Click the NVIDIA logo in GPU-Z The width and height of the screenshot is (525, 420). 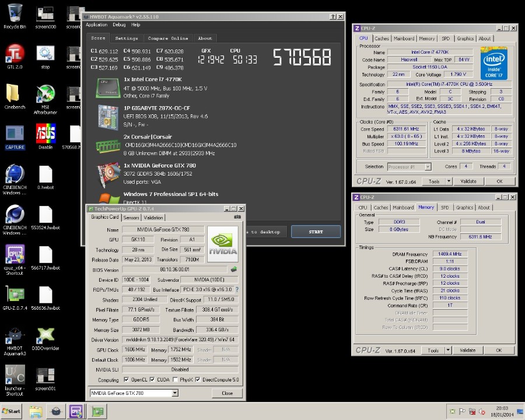pos(223,244)
